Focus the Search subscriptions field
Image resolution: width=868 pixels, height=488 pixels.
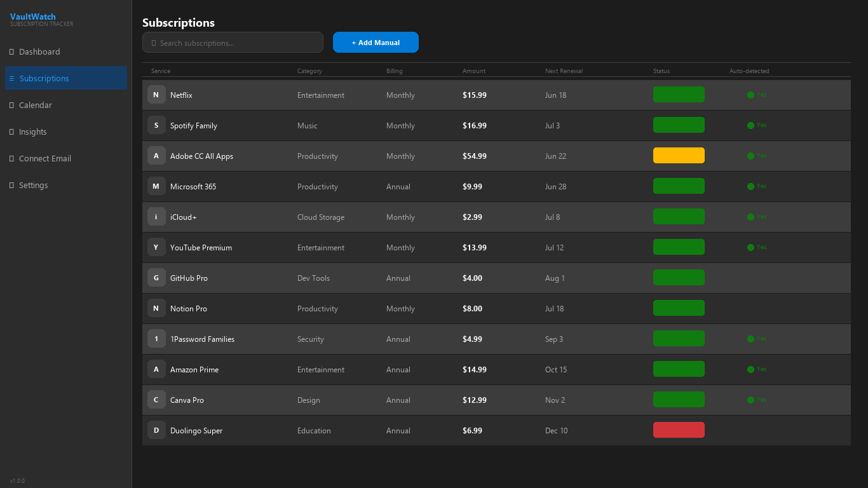click(233, 43)
